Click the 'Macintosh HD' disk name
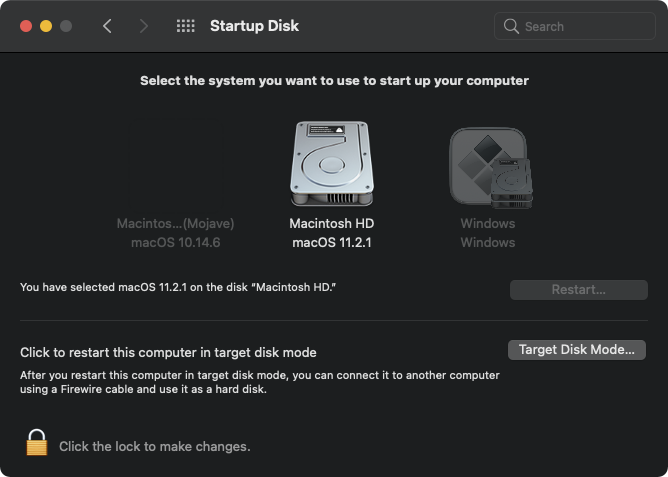Viewport: 668px width, 477px height. pos(332,223)
